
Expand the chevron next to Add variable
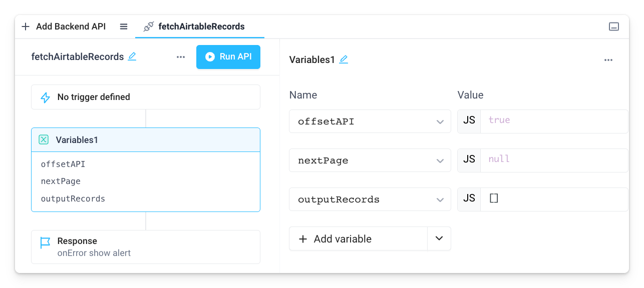click(x=439, y=238)
